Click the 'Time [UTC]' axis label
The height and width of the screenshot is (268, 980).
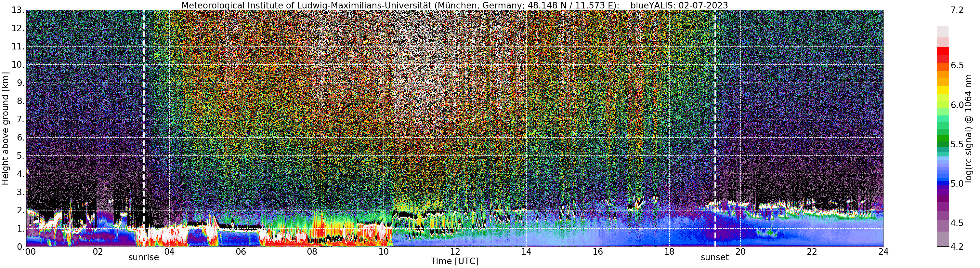455,261
